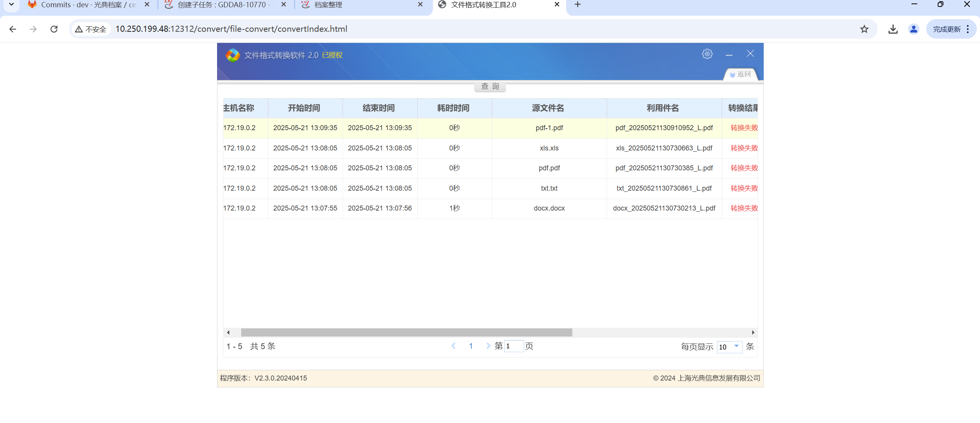The height and width of the screenshot is (423, 980).
Task: Select the xls.xls source file cell
Action: (x=549, y=148)
